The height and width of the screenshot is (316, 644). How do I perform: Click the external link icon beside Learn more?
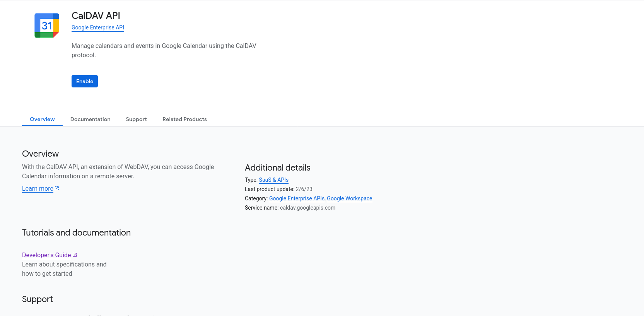coord(57,188)
